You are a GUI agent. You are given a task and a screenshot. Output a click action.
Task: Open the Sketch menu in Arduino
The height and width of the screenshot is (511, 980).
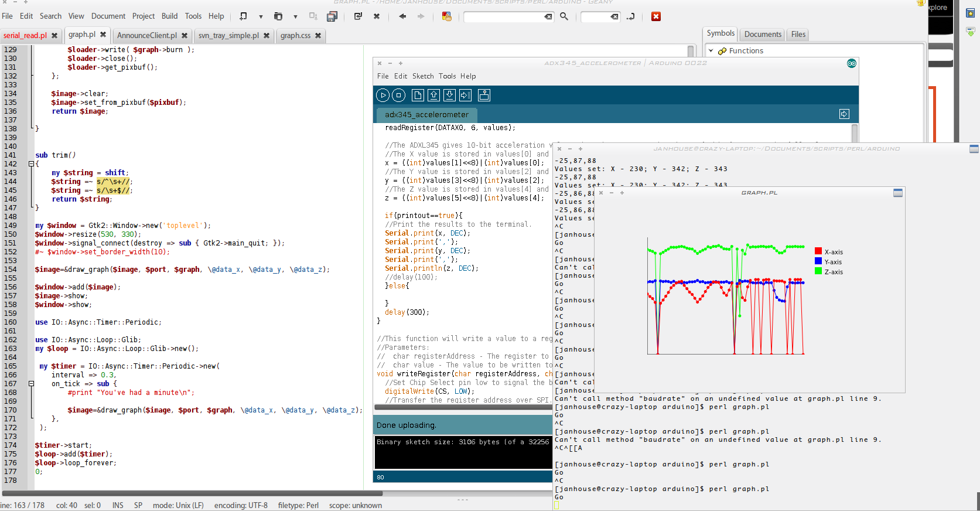click(422, 76)
